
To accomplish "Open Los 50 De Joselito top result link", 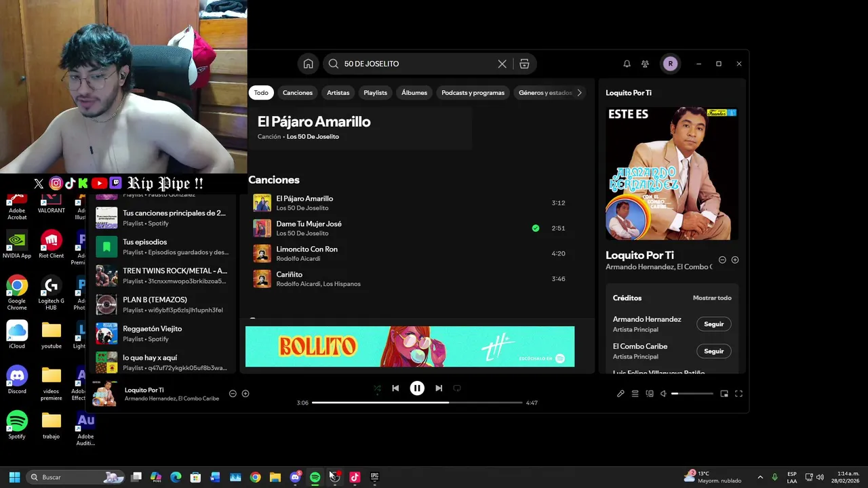I will (313, 137).
